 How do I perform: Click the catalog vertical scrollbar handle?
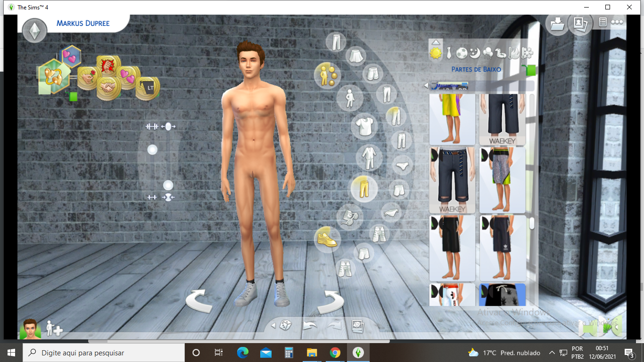tap(532, 223)
